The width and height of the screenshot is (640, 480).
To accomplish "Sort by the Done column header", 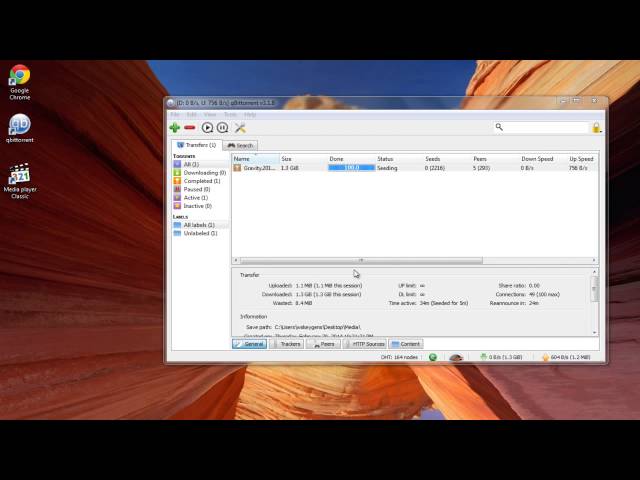I will 351,159.
